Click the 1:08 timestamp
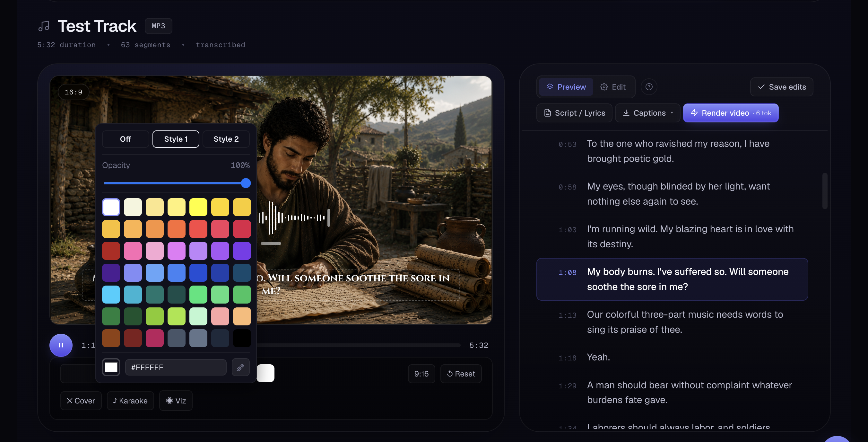 [x=568, y=272]
